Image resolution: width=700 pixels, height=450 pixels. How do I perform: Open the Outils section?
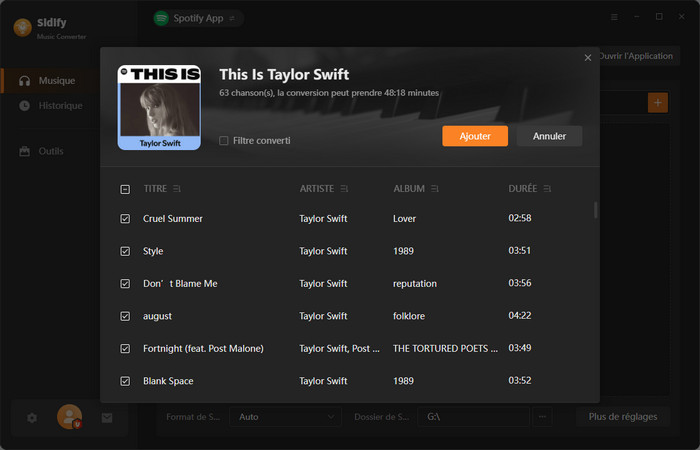tap(50, 151)
